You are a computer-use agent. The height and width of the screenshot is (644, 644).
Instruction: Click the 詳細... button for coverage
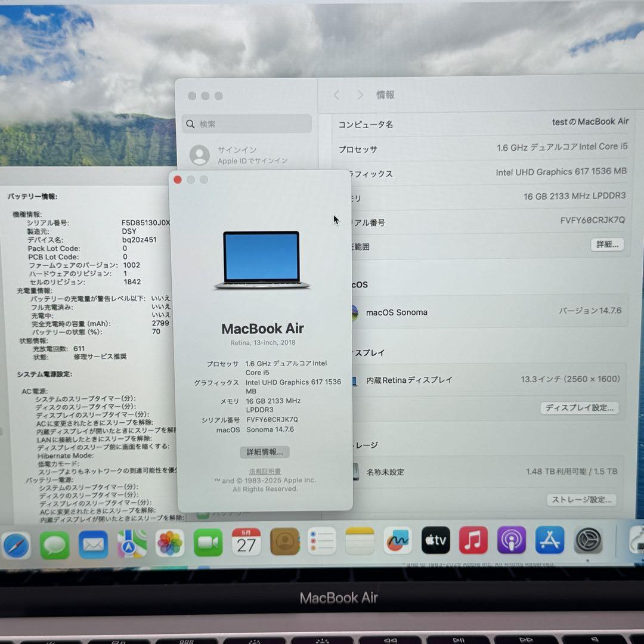607,244
